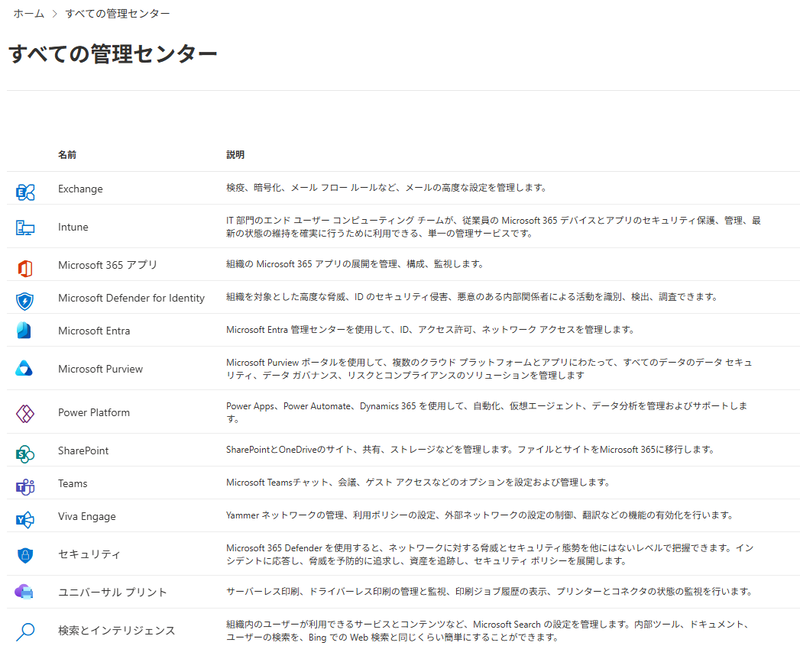Open the Teams admin center link
Screen dimensions: 800x649
pyautogui.click(x=72, y=483)
